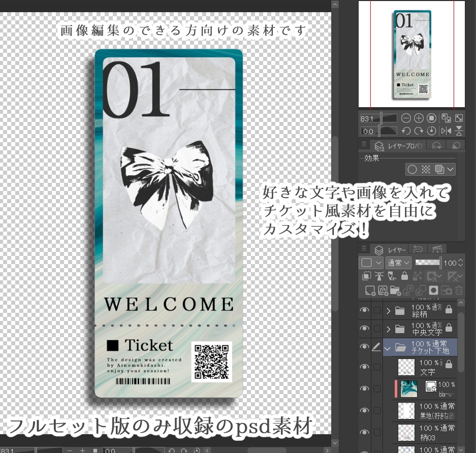476x453 pixels.
Task: Click the Navigator preview thumbnail
Action: (x=411, y=54)
